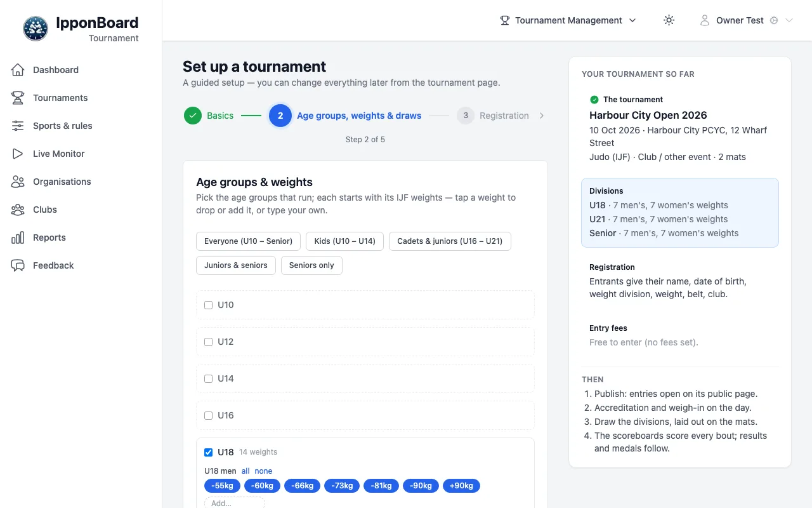The height and width of the screenshot is (508, 812).
Task: Open the Tournament Management dropdown
Action: [x=568, y=20]
